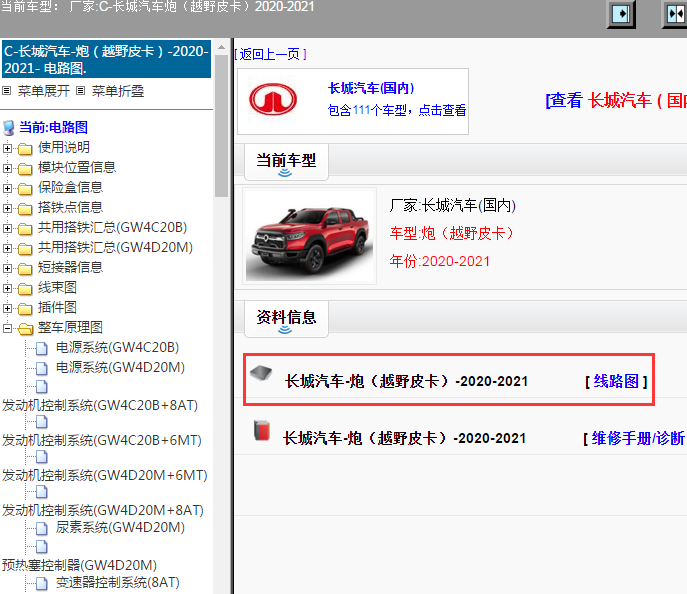
Task: Click the gray chip icon beside 线路图 entry
Action: 261,373
